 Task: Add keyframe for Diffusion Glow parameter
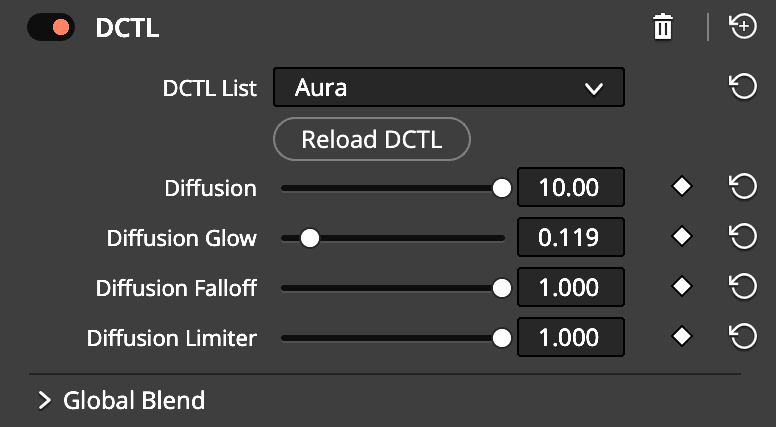682,237
